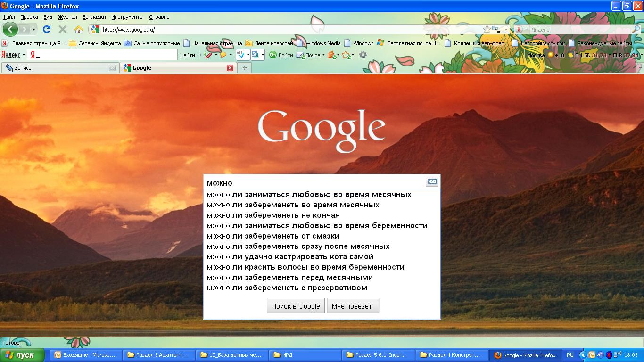Open the Инструменты menu
644x362 pixels.
127,17
